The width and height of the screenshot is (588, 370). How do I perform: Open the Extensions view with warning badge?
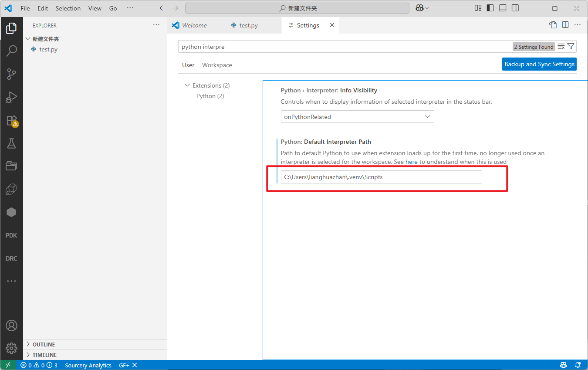pos(11,121)
